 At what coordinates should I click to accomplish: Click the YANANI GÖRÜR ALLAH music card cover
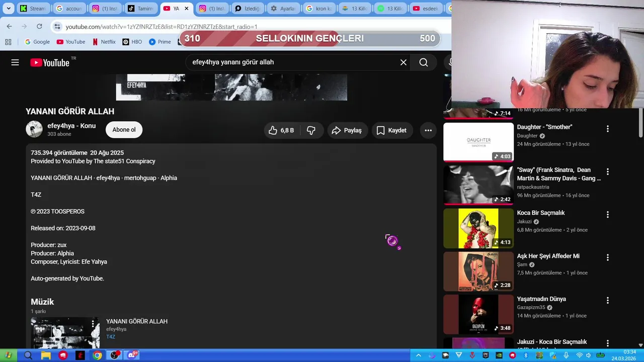[x=65, y=332]
